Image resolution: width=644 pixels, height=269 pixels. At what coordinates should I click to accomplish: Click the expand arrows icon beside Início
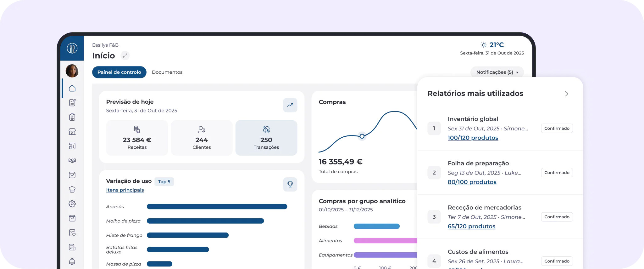[125, 56]
